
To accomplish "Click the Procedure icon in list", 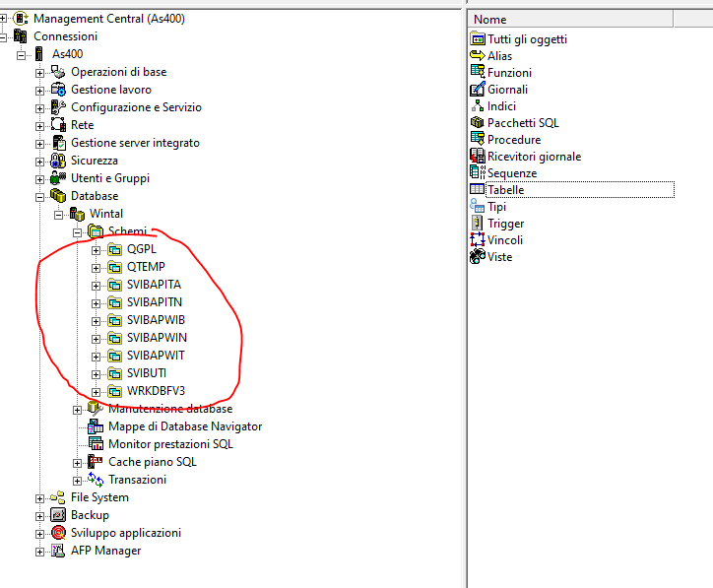I will 478,139.
